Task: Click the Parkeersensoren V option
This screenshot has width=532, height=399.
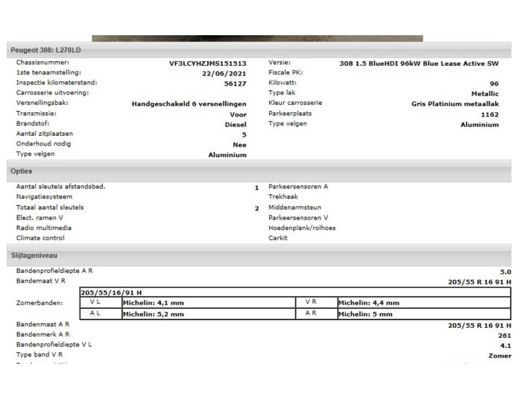Action: pyautogui.click(x=298, y=218)
